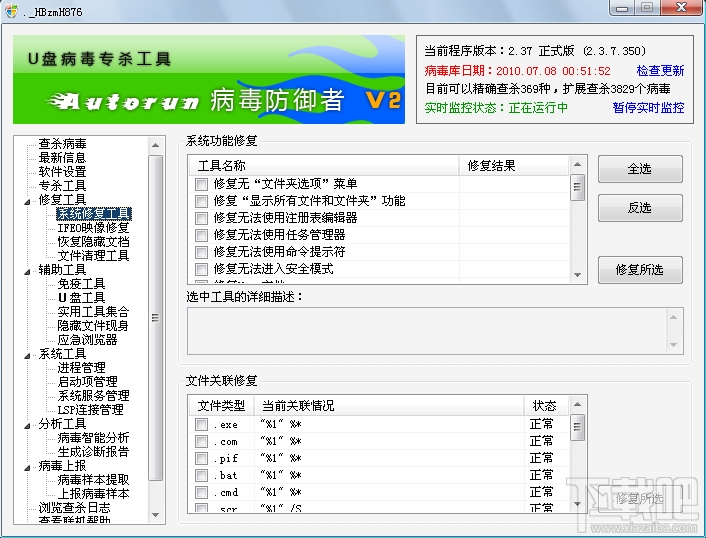This screenshot has height=538, width=706.
Task: Collapse the 分析工具 tree node
Action: pyautogui.click(x=27, y=425)
